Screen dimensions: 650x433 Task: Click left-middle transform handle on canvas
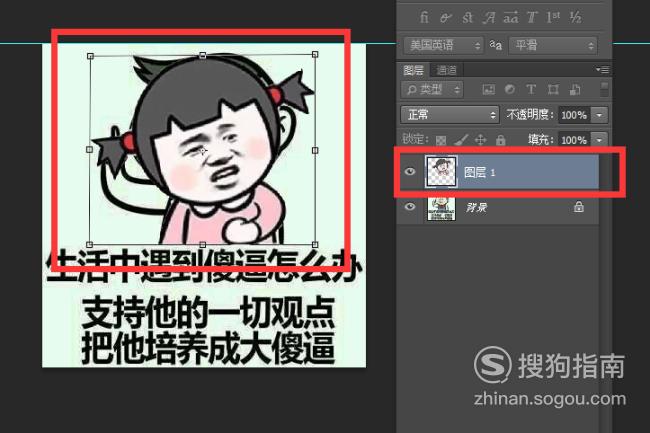pyautogui.click(x=90, y=149)
